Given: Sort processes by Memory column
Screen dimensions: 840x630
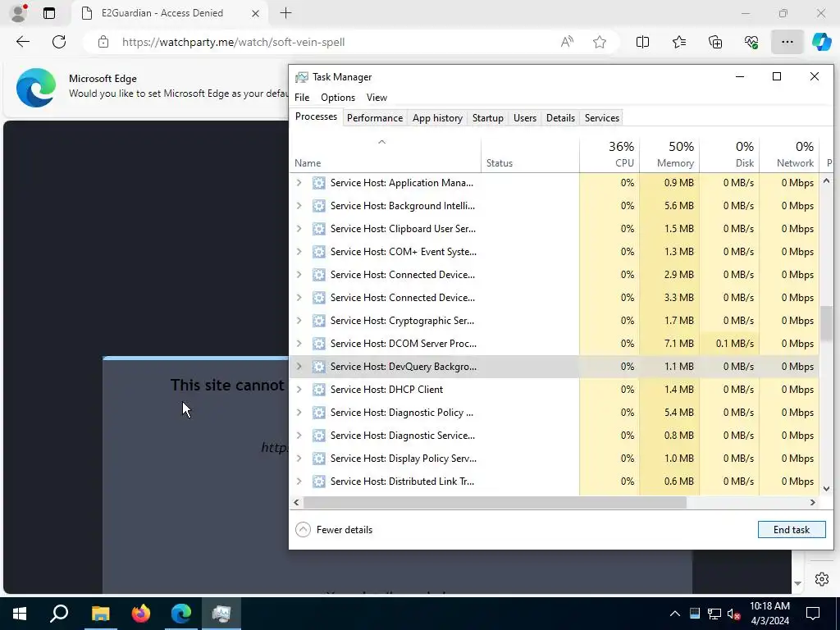Looking at the screenshot, I should pyautogui.click(x=669, y=154).
